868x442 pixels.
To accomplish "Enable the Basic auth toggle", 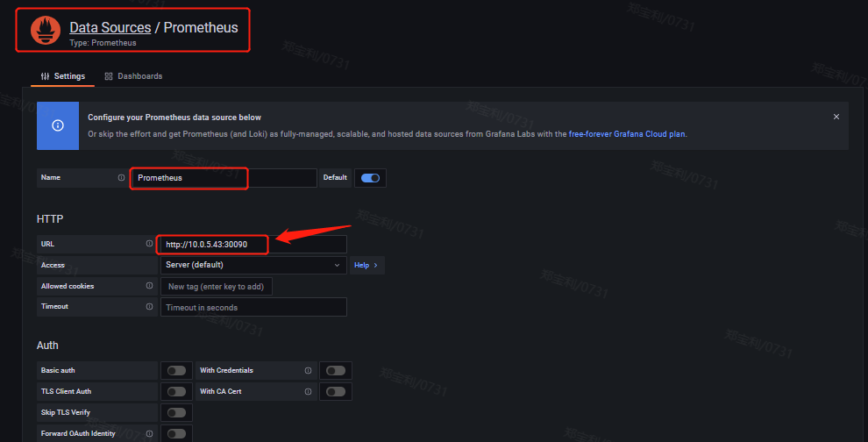I will [x=176, y=371].
